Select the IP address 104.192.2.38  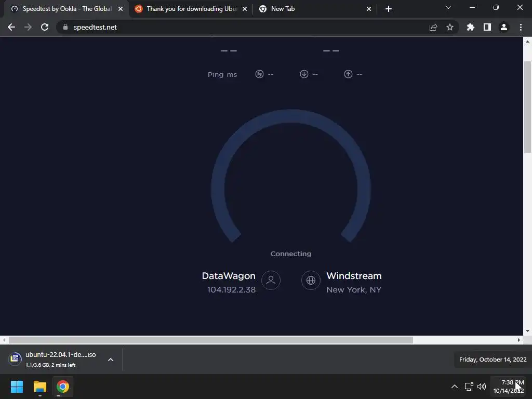click(231, 290)
